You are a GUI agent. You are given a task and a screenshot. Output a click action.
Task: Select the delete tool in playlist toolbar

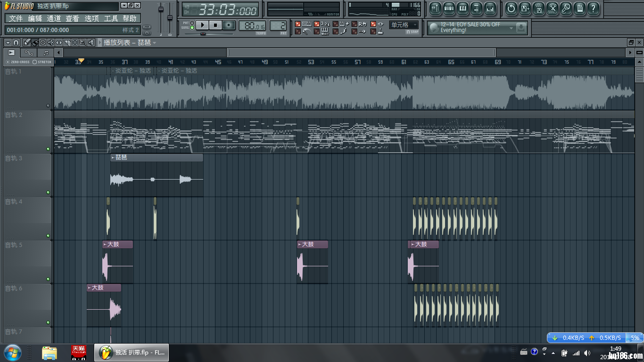43,42
